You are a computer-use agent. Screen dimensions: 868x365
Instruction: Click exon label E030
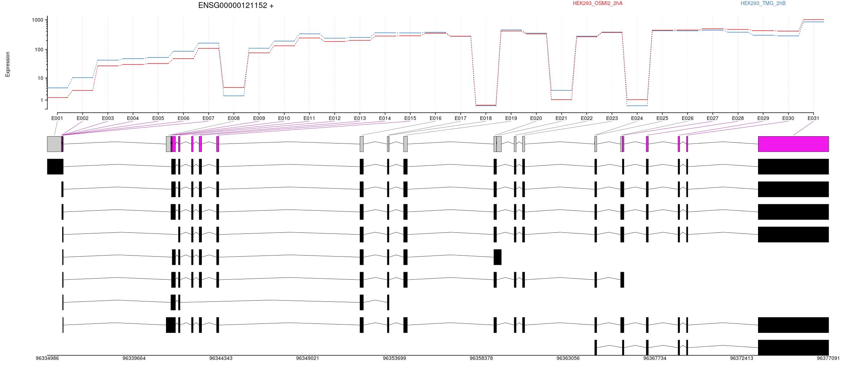[788, 118]
